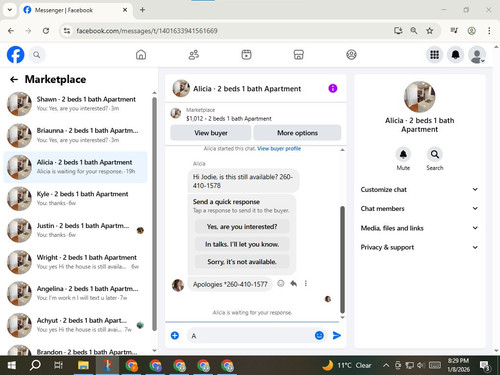Viewport: 500px width, 375px height.
Task: Send the message with the arrow icon
Action: coord(337,335)
